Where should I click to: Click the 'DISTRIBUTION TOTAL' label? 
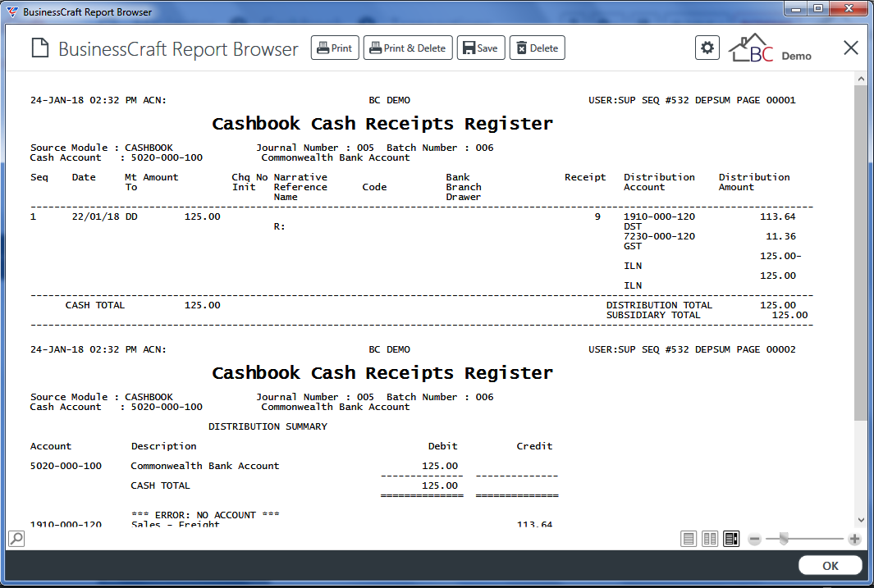[x=660, y=305]
